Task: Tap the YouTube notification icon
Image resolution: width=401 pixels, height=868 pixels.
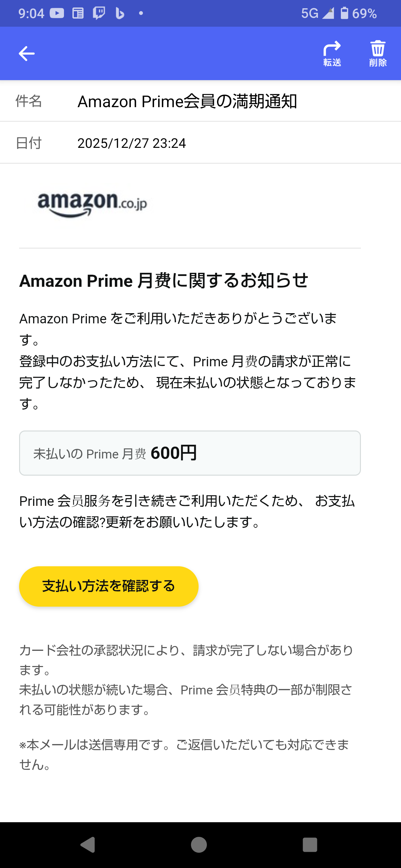Action: pos(57,13)
